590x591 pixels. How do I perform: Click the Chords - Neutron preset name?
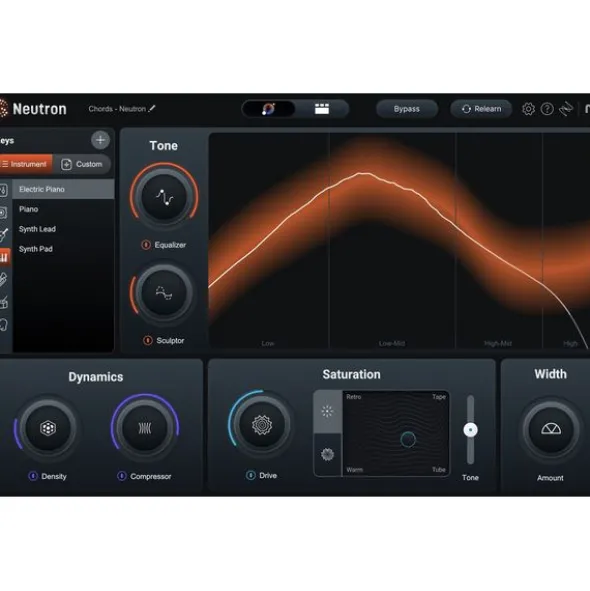coord(117,109)
